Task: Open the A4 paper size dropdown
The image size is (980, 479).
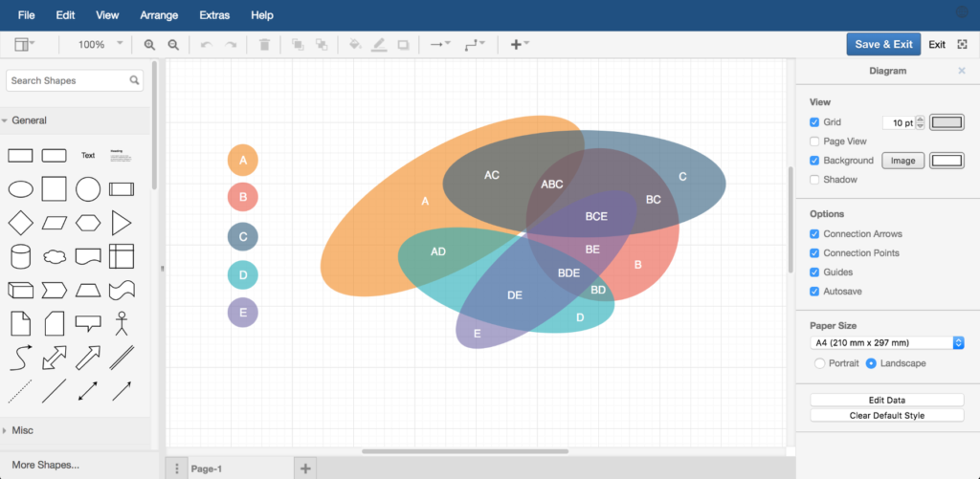Action: [x=887, y=343]
